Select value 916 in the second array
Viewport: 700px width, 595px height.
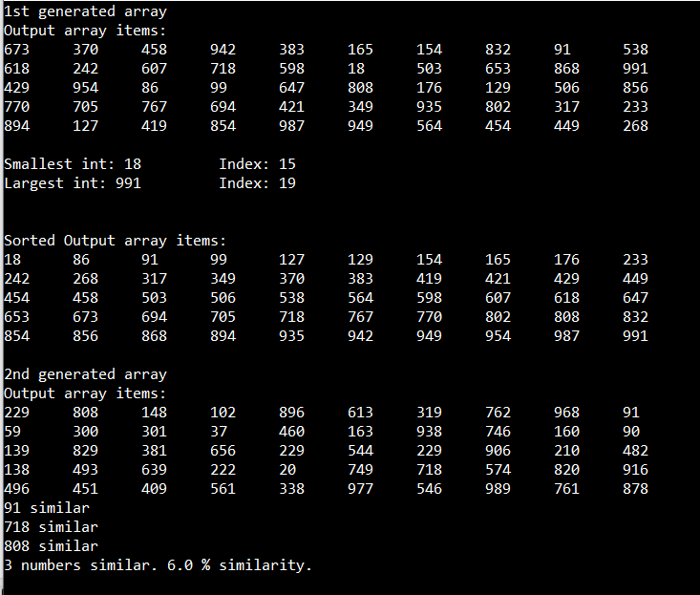coord(635,470)
